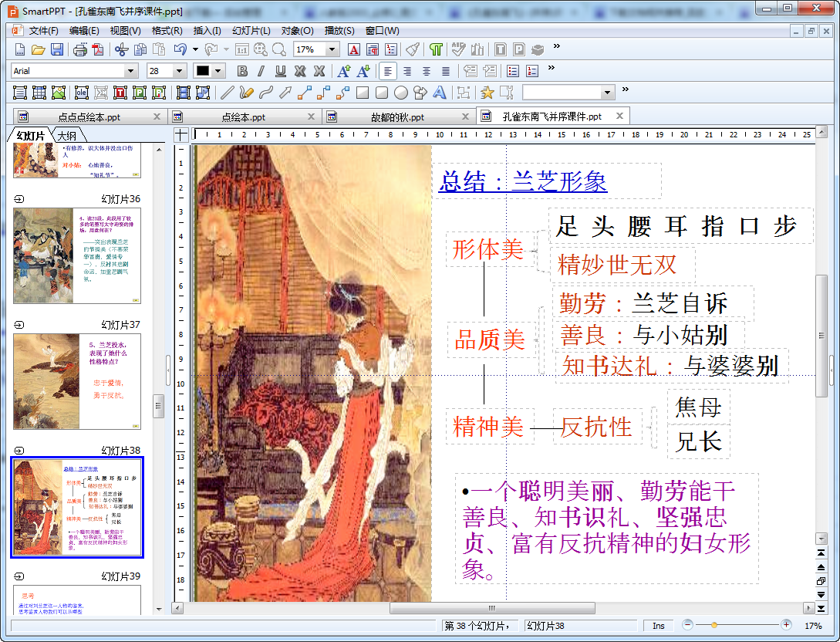The height and width of the screenshot is (642, 840).
Task: Open the 播放(S) menu
Action: pyautogui.click(x=339, y=31)
